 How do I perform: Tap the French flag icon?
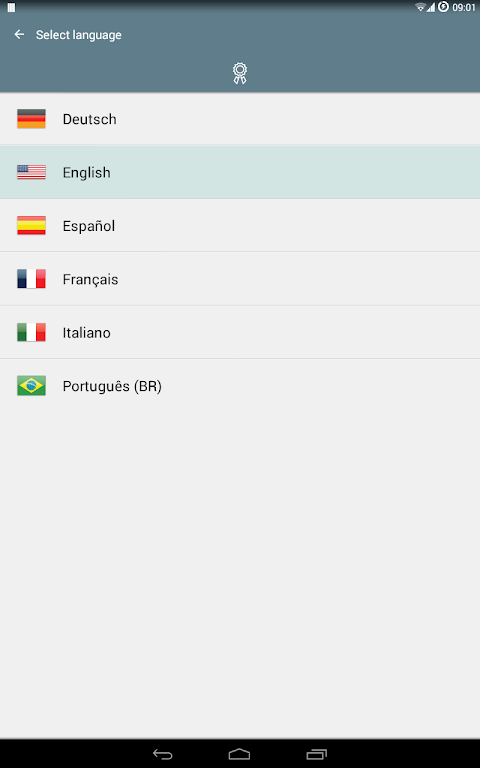(31, 279)
